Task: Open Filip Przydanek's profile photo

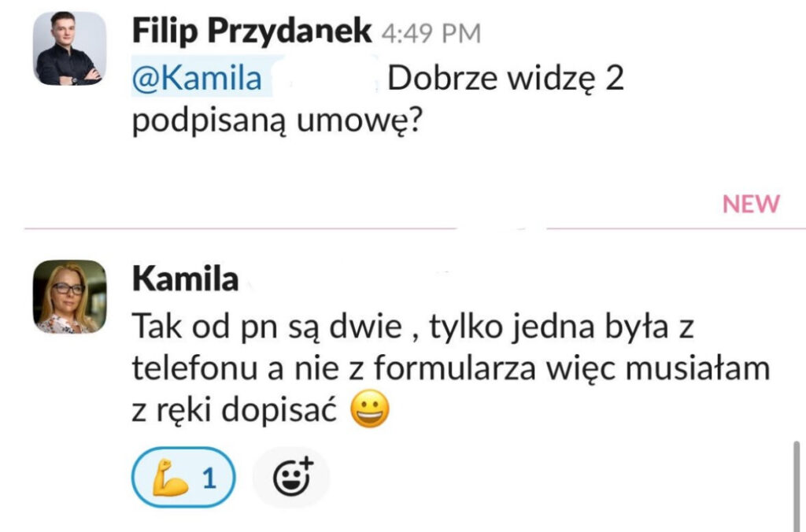Action: coord(69,48)
